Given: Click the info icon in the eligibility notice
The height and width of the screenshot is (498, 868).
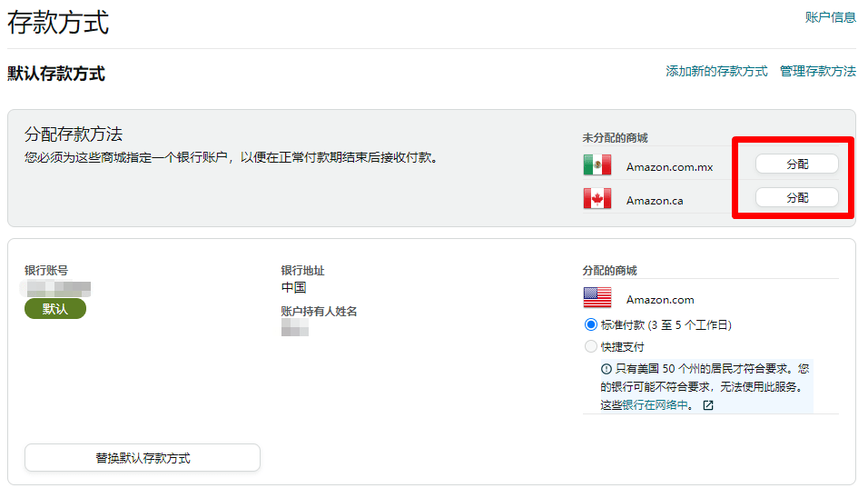Looking at the screenshot, I should (x=606, y=370).
